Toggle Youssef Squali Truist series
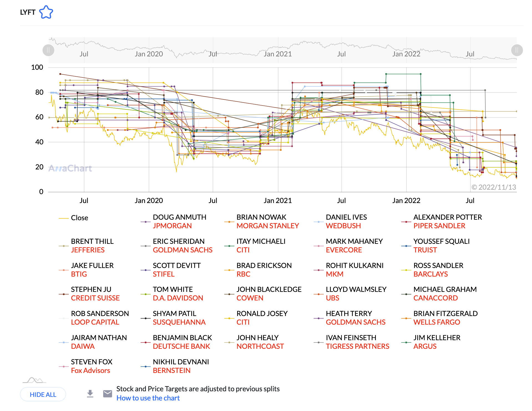This screenshot has width=532, height=411. (435, 245)
